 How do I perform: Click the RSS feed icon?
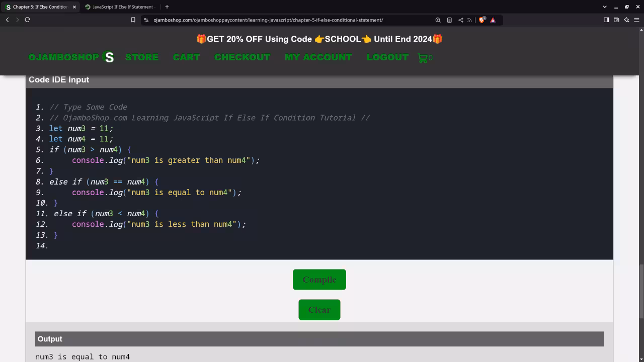point(469,20)
